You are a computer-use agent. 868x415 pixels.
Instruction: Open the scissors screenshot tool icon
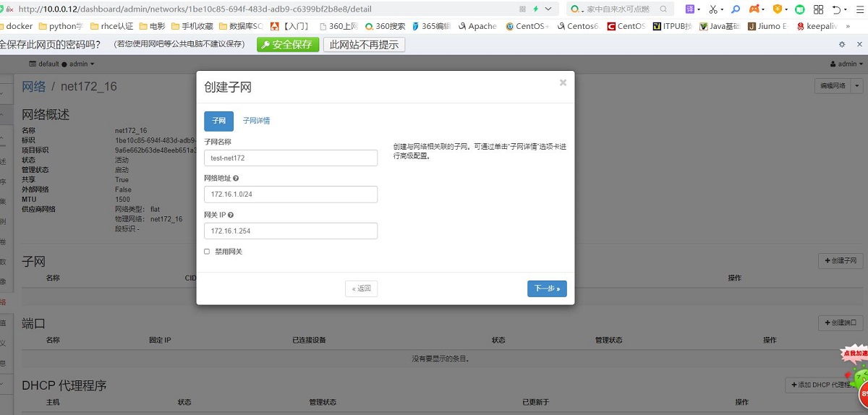713,9
